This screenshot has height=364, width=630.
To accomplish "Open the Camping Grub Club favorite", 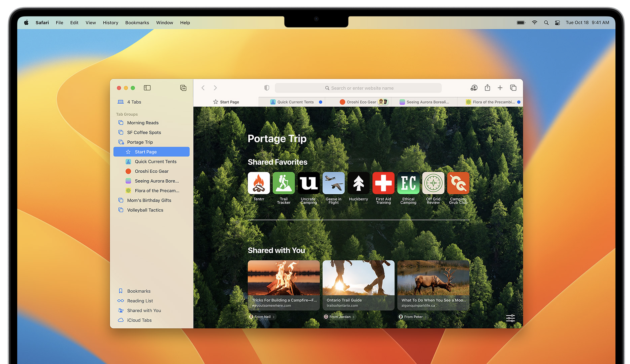I will coord(458,183).
